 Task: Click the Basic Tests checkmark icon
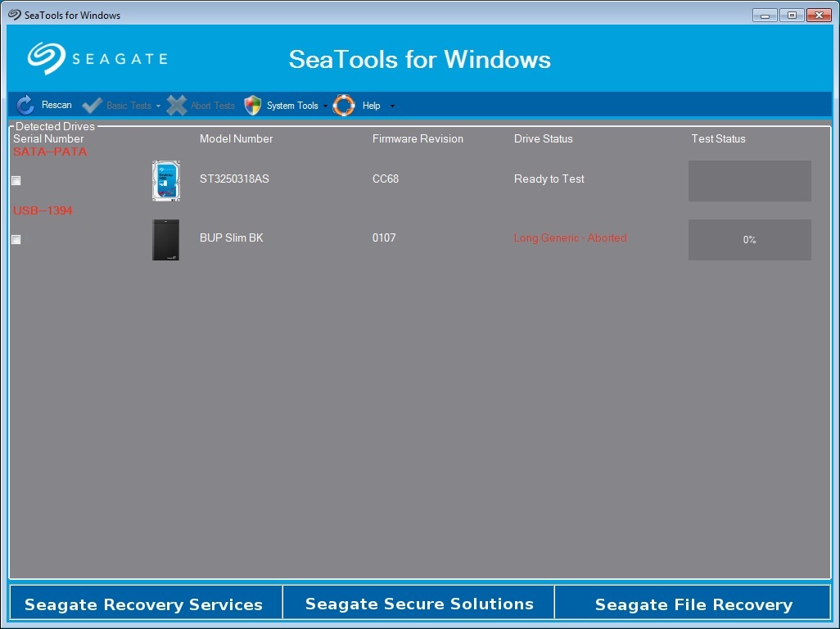pos(93,105)
